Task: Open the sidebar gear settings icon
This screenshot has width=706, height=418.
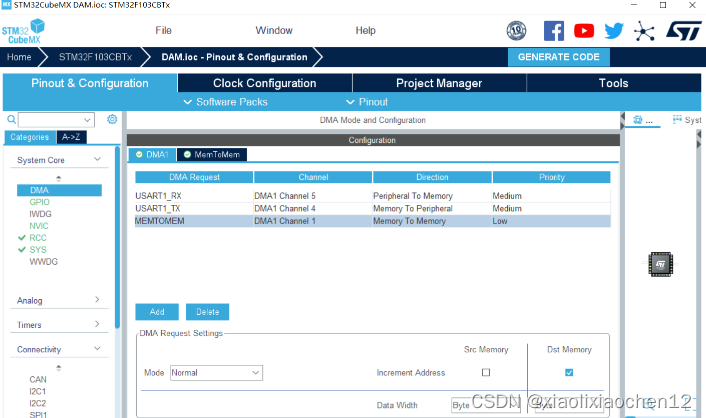Action: click(x=112, y=119)
